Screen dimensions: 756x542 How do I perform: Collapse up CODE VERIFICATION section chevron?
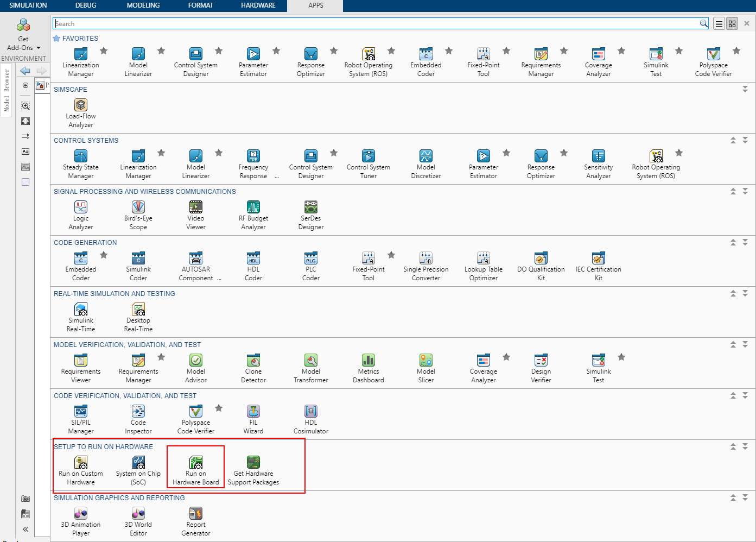(x=733, y=395)
